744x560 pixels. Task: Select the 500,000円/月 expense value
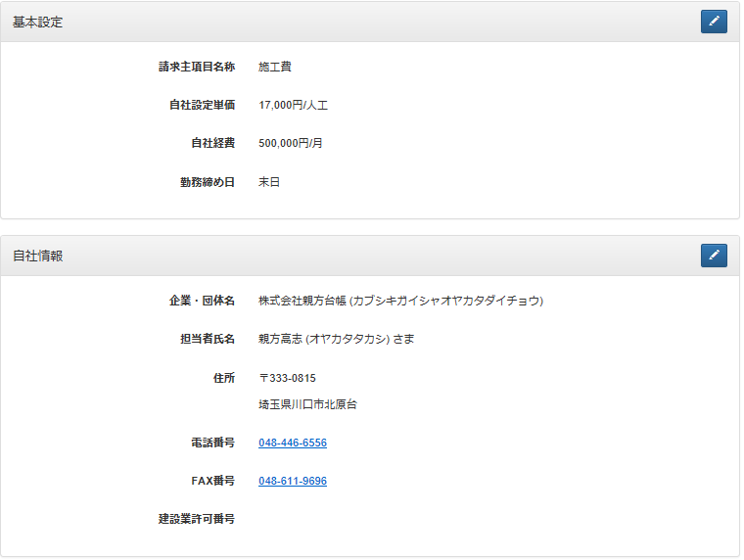(291, 143)
